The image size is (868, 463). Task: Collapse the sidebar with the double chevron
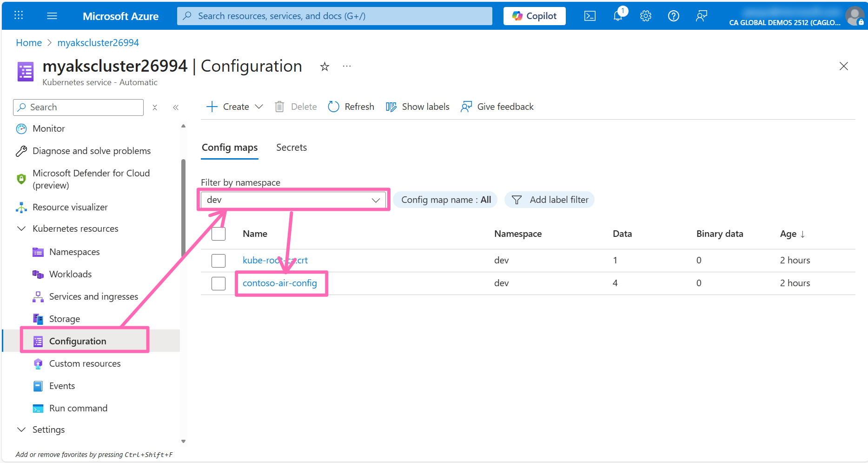[x=176, y=107]
